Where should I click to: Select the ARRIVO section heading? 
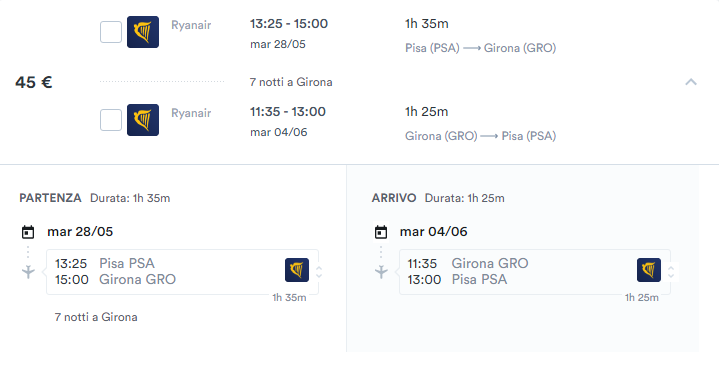tap(394, 198)
